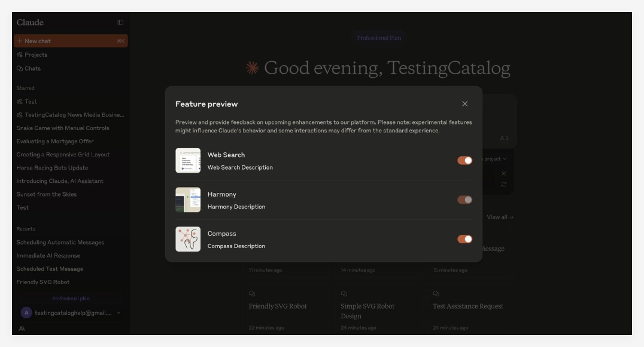644x347 pixels.
Task: Open Chats in the sidebar
Action: coord(32,68)
